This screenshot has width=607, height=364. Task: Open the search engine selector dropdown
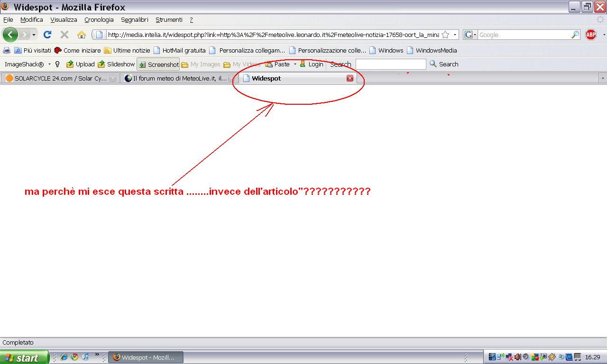[470, 35]
